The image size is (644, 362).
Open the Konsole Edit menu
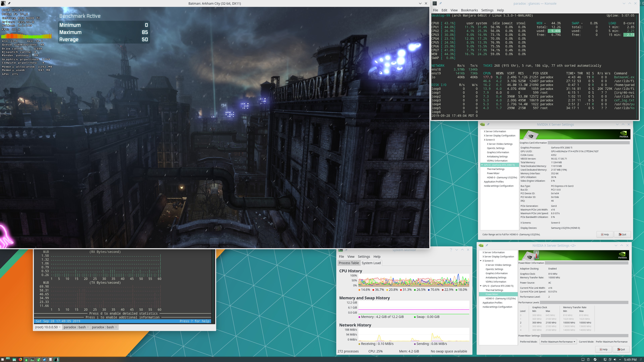[x=444, y=10]
